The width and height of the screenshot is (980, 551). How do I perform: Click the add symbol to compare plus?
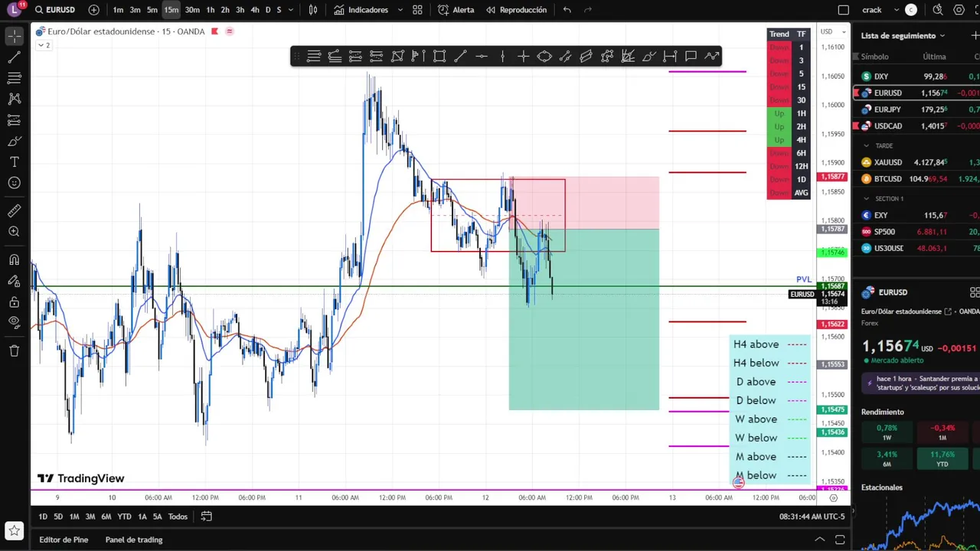click(x=93, y=10)
